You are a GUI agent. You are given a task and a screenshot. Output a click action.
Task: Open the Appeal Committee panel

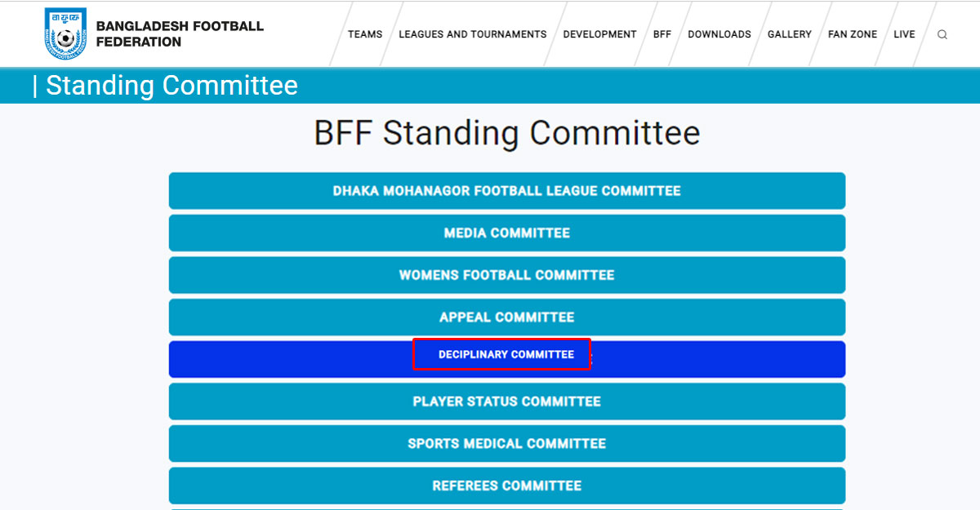tap(506, 317)
